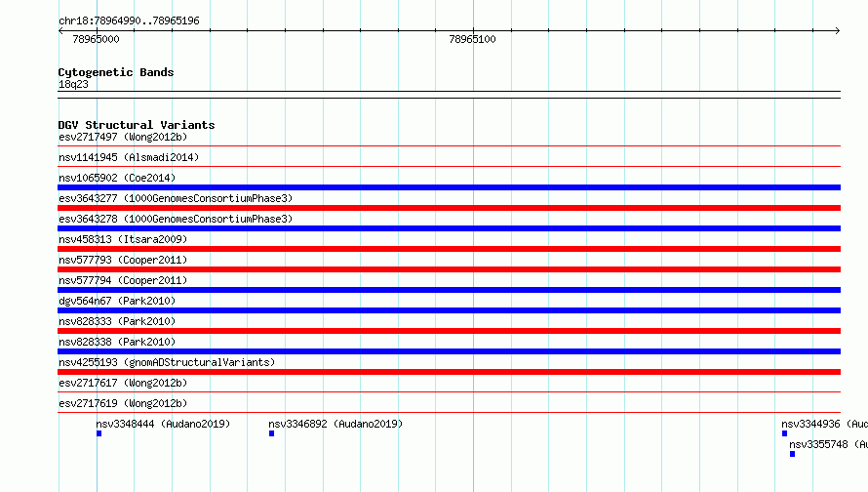Open variant nsv1141945 (Alsmadi2014) label

tap(129, 157)
